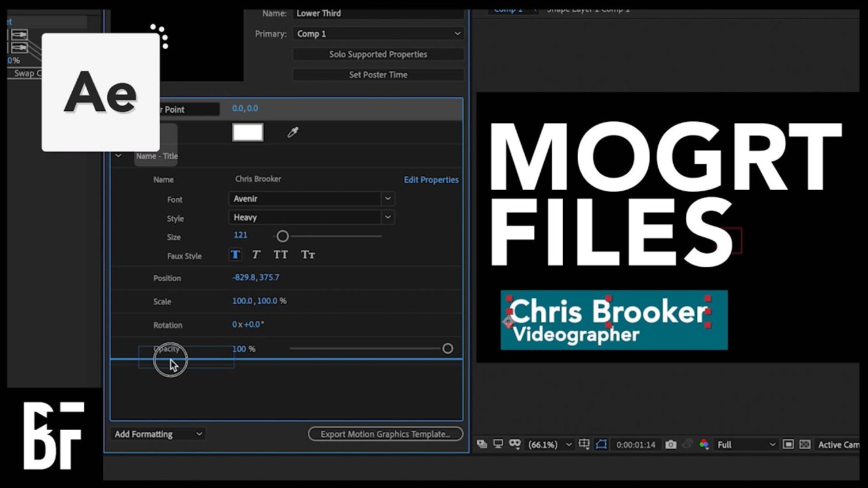Toggle Faux Bold style
Viewport: 868px width, 488px height.
click(235, 255)
